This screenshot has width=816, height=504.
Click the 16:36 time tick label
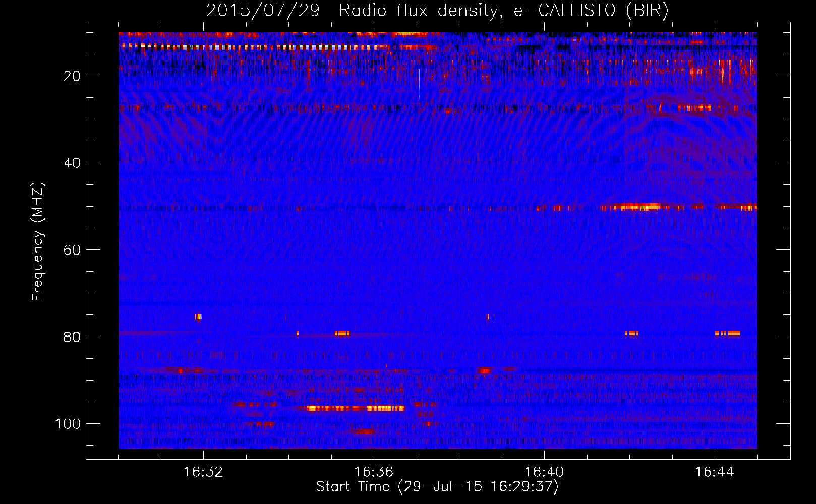click(374, 472)
